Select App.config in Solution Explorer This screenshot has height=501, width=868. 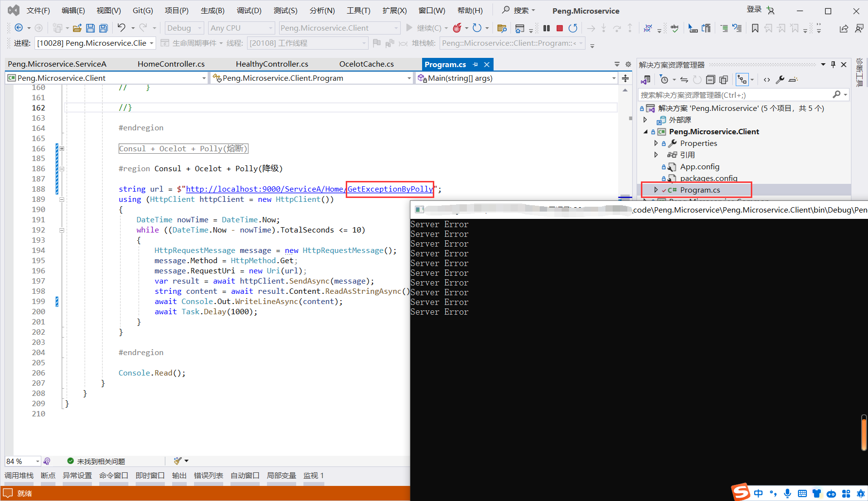699,166
